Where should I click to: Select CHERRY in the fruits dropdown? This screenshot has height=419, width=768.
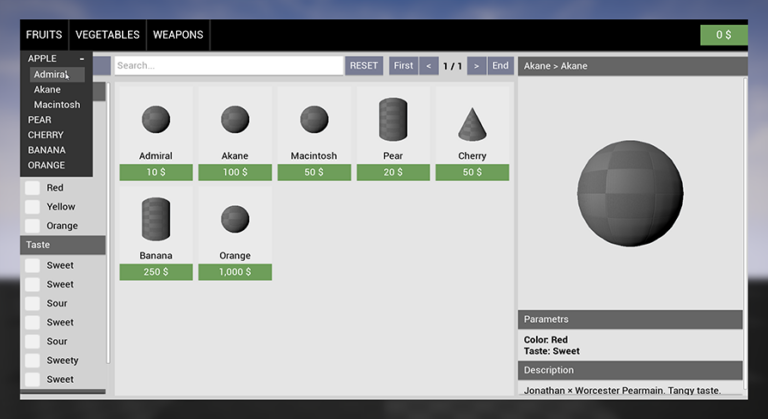[x=46, y=135]
